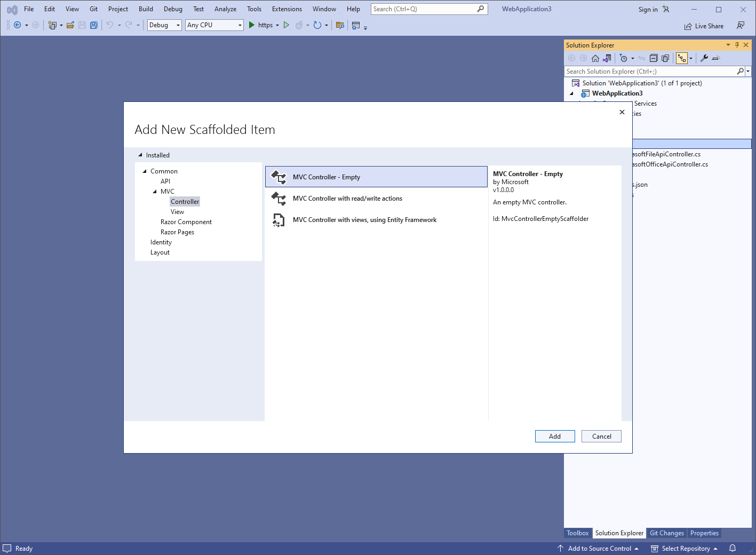
Task: Select Razor Component in the category tree
Action: point(186,222)
